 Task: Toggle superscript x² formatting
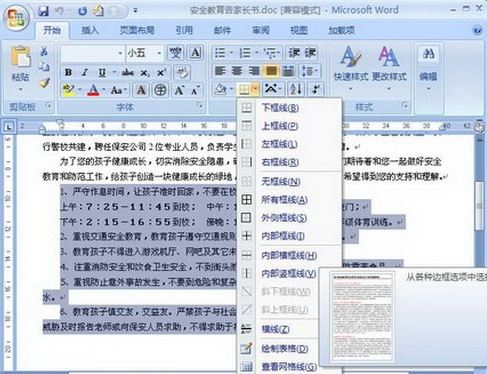161,72
